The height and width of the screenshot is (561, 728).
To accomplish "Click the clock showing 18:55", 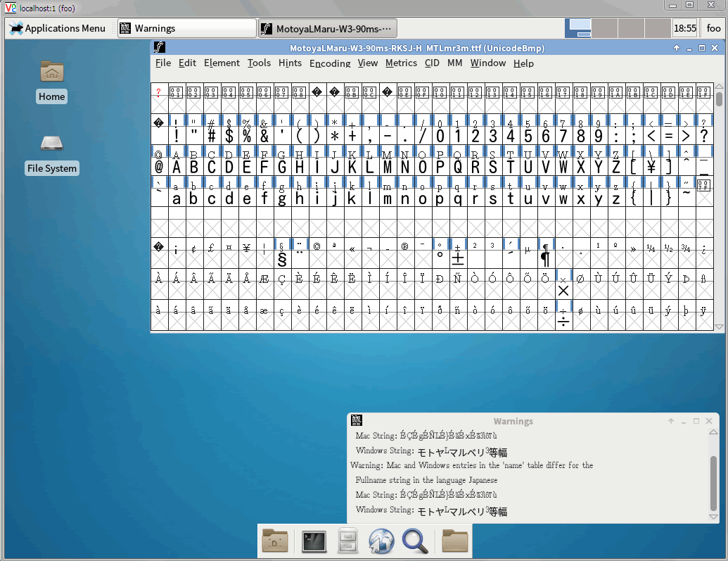I will (685, 28).
